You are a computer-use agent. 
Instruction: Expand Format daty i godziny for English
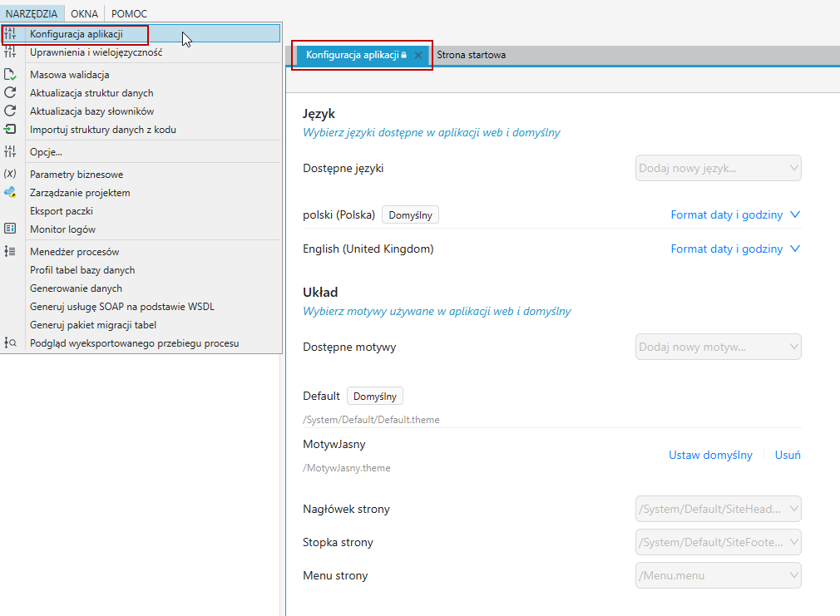(x=735, y=249)
